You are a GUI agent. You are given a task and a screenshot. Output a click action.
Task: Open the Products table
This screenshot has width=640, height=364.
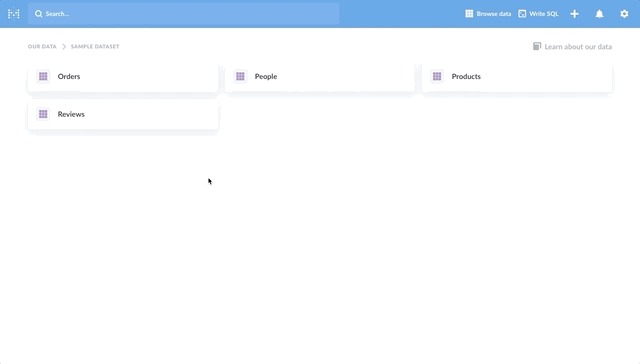click(517, 77)
